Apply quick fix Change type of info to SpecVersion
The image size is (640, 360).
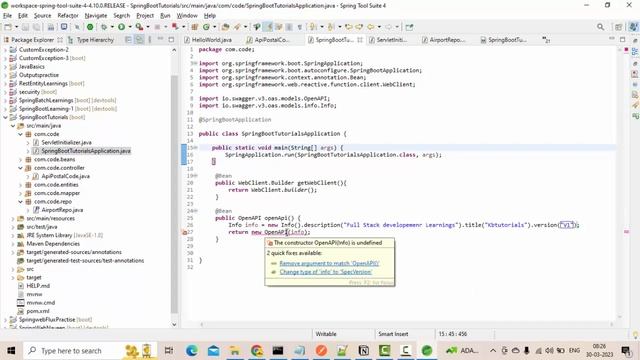pos(326,272)
